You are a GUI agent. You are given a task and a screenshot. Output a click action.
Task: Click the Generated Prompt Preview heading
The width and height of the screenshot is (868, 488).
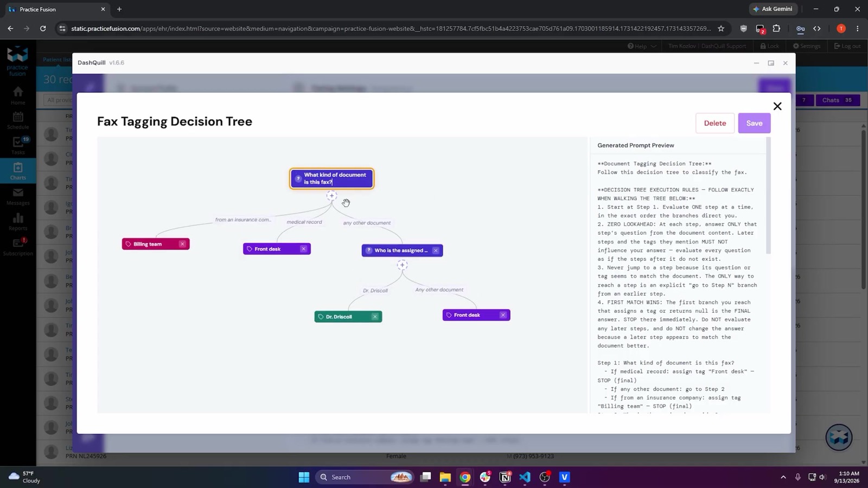[x=636, y=145]
